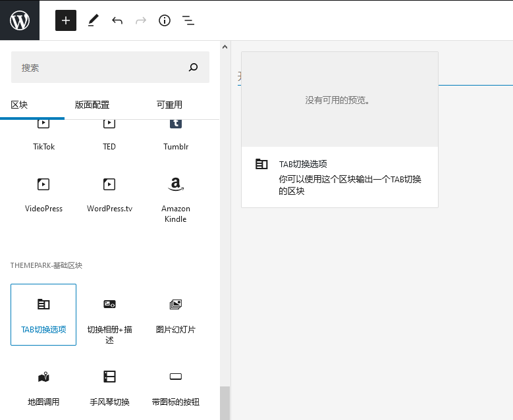Open the list view outline icon
Image resolution: width=513 pixels, height=420 pixels.
pyautogui.click(x=188, y=20)
